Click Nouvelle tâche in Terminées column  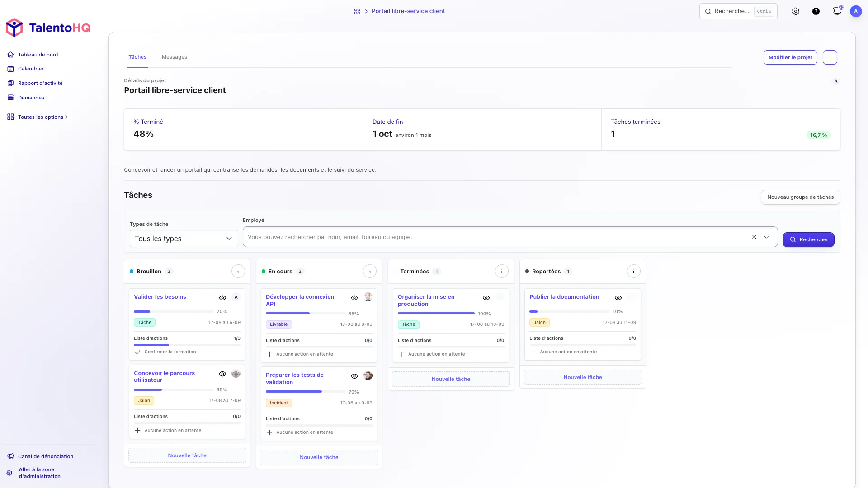(x=451, y=379)
